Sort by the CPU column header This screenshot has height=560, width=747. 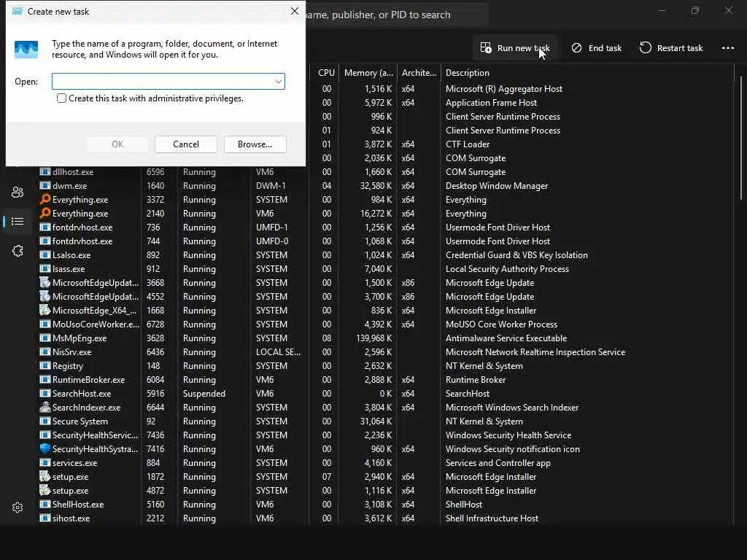coord(326,73)
